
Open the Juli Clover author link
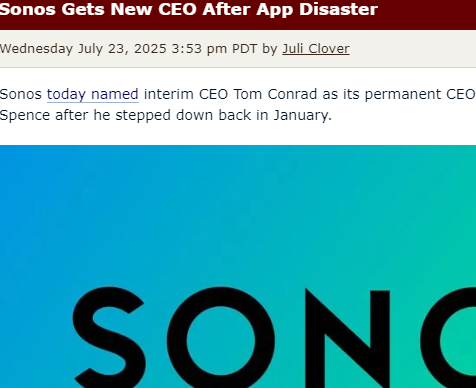tap(316, 49)
